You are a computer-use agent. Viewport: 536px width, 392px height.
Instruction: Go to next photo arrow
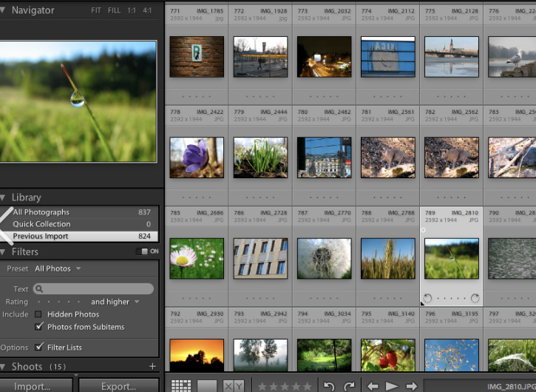[x=411, y=386]
